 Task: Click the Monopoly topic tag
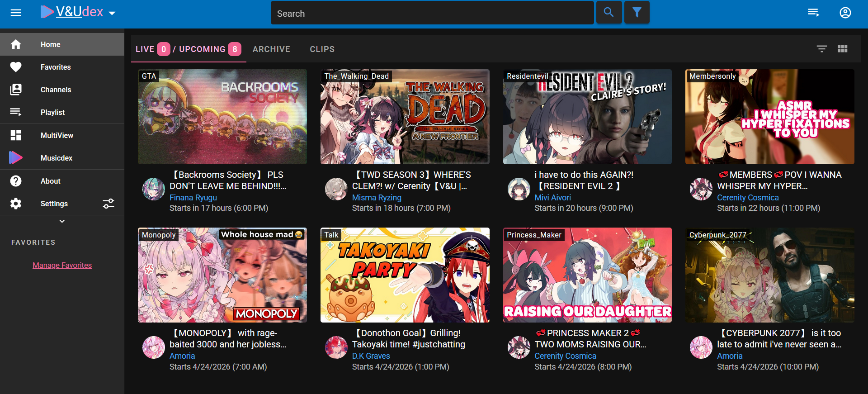pyautogui.click(x=159, y=235)
